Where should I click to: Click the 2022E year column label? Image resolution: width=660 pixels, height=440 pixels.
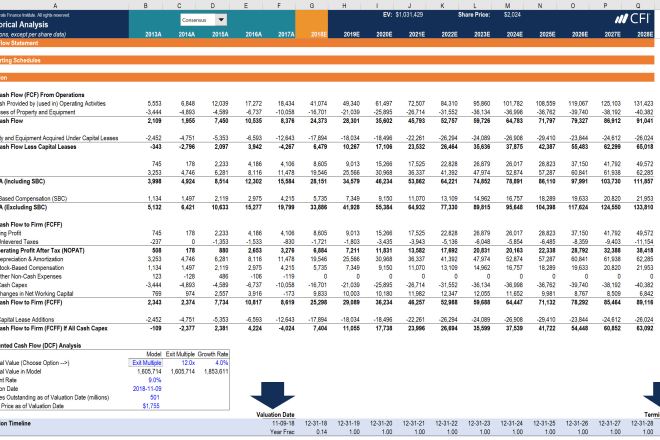click(x=447, y=33)
